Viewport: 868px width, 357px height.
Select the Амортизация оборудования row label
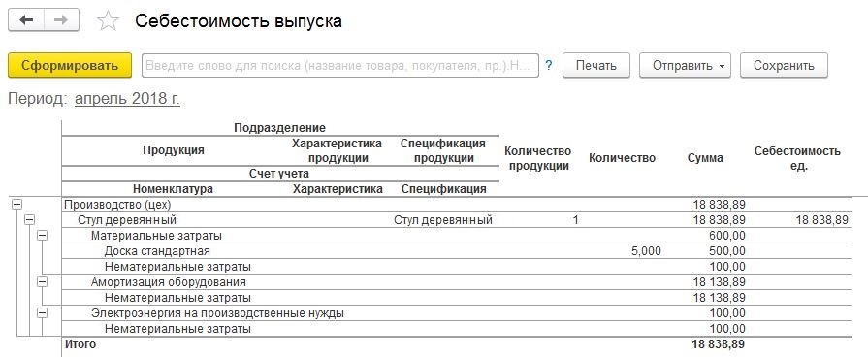(169, 281)
